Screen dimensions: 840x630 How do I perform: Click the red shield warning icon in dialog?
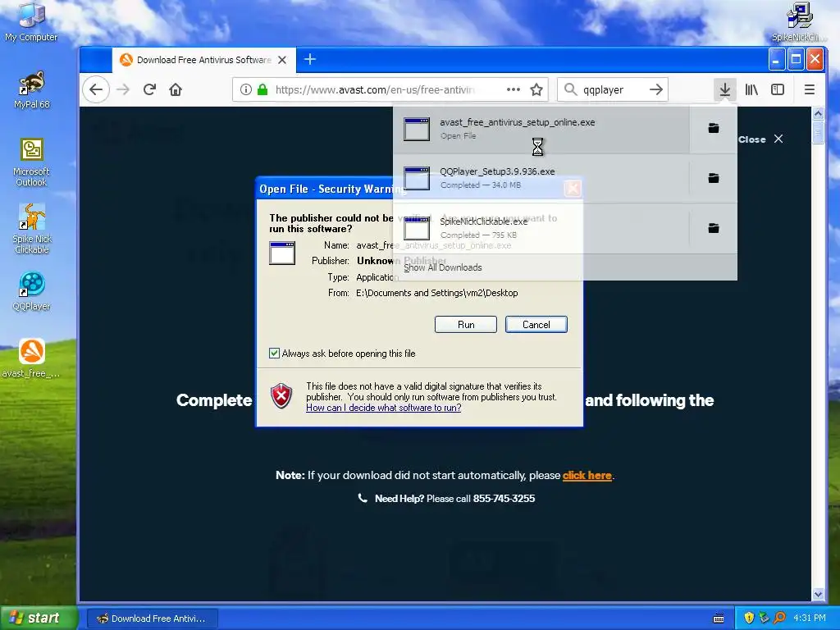tap(281, 396)
